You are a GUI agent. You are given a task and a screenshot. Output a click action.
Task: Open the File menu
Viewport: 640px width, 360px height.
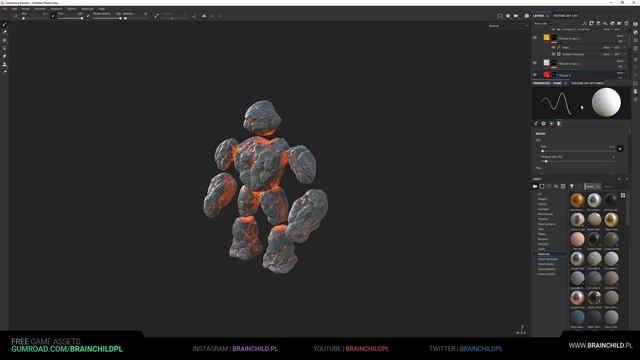coord(5,9)
